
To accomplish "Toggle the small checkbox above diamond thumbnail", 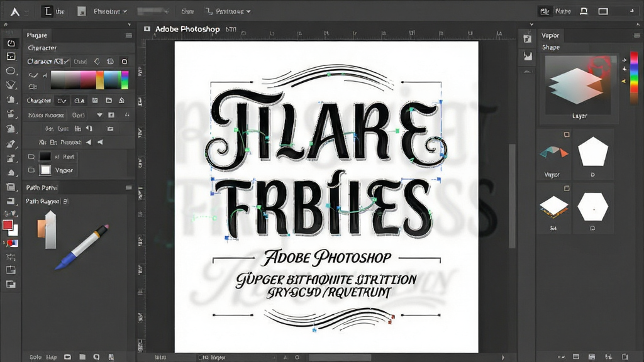I will [567, 189].
